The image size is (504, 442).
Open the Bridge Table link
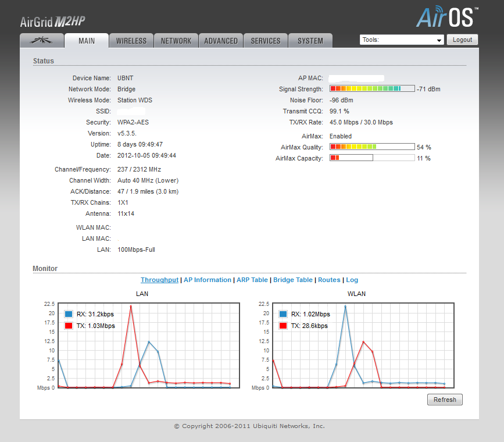(x=293, y=280)
